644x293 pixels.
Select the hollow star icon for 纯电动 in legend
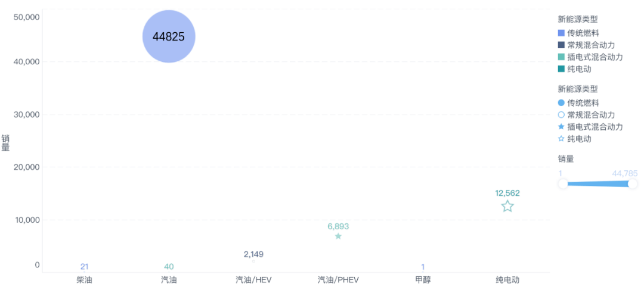pos(561,139)
